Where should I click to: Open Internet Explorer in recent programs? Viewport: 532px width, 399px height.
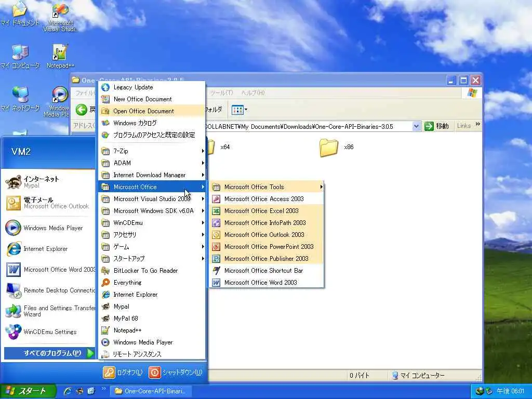tap(49, 249)
